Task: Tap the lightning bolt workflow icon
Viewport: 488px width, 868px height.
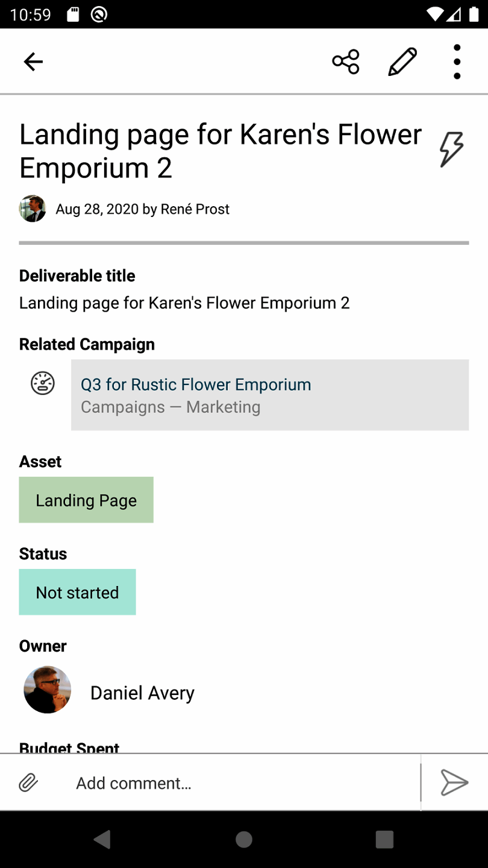Action: click(x=451, y=149)
